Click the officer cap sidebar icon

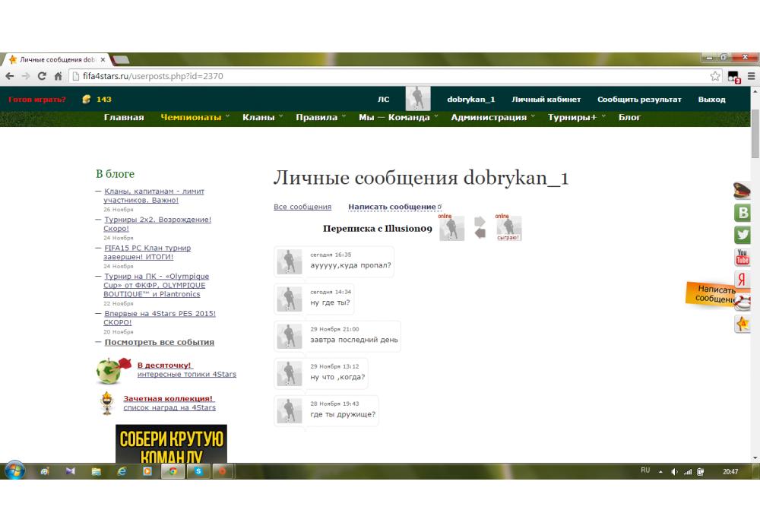[x=742, y=191]
